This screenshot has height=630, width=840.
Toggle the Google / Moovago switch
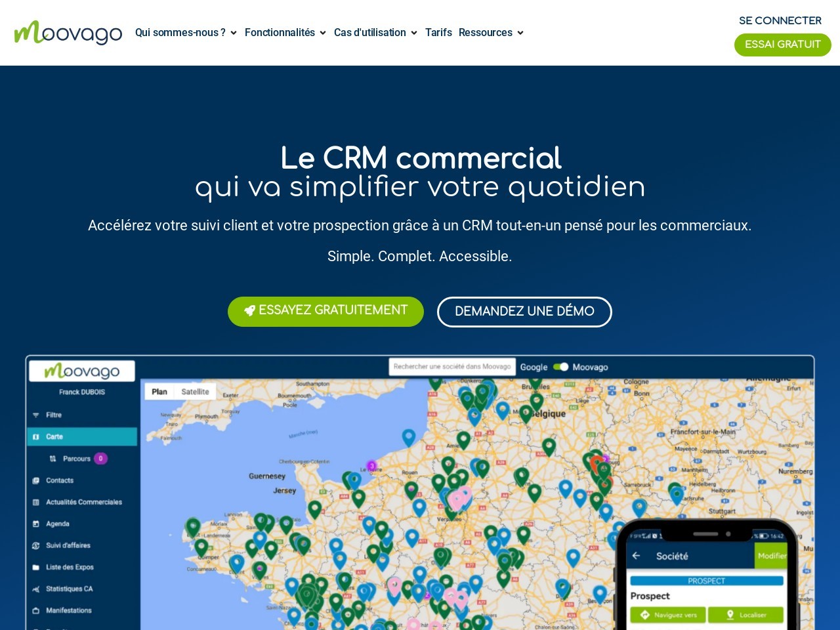(x=561, y=367)
